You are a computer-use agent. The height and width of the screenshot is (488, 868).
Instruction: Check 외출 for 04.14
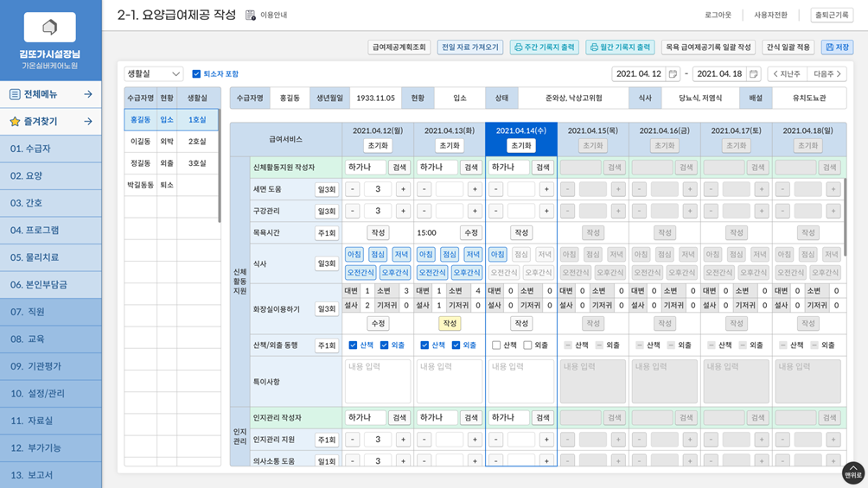pyautogui.click(x=527, y=345)
